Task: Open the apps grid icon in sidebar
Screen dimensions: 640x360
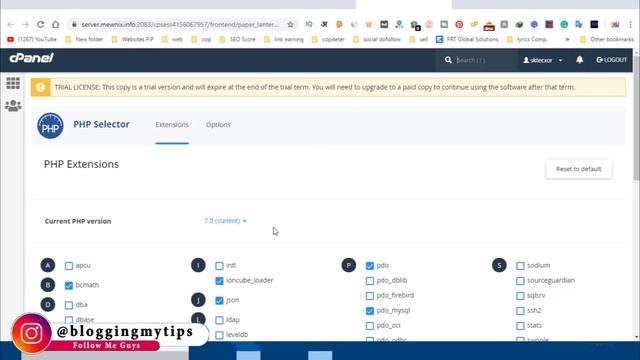Action: [13, 83]
